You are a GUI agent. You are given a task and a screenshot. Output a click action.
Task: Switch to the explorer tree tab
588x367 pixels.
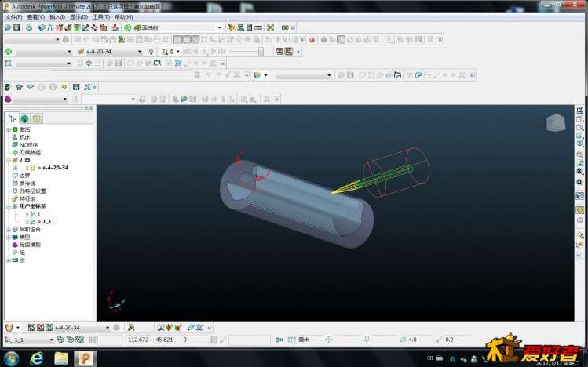[12, 118]
